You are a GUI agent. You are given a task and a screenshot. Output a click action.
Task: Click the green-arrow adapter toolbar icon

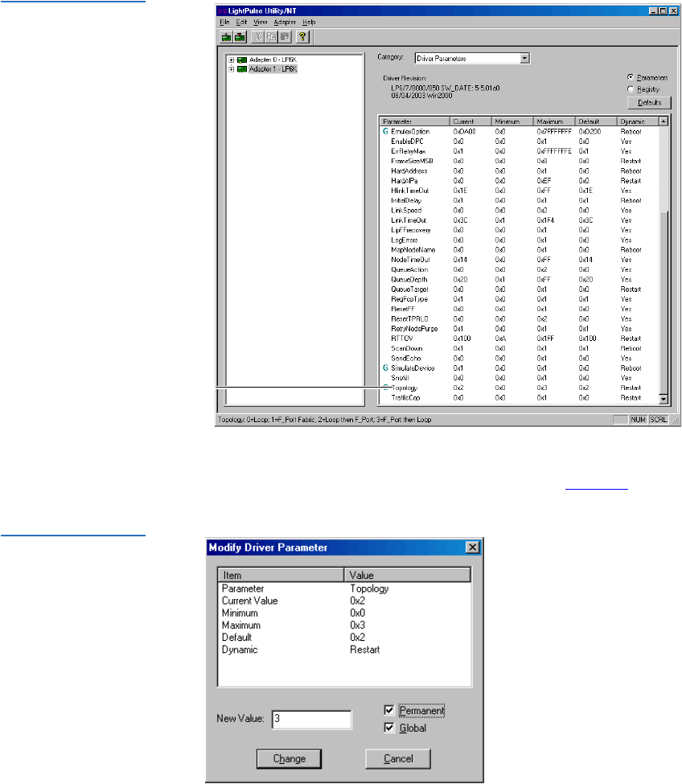[x=227, y=36]
